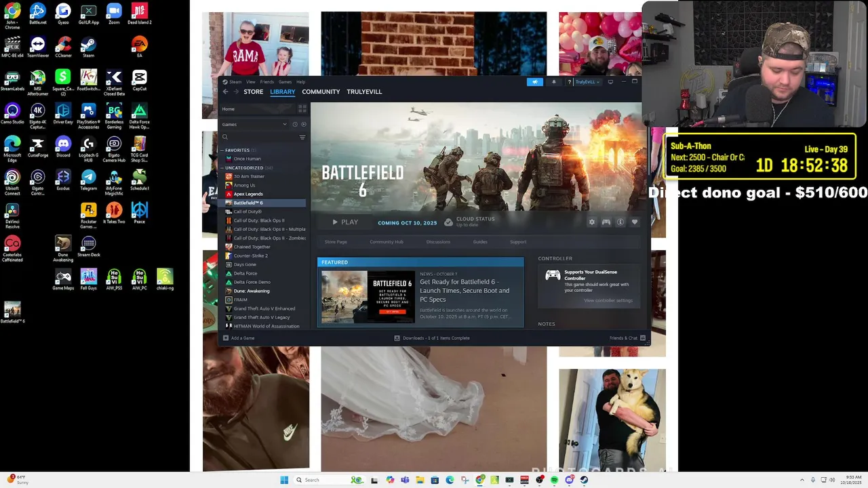Open the Help menu
The image size is (868, 488).
click(300, 82)
